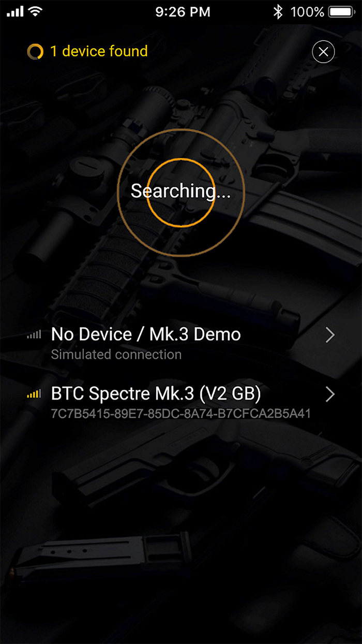Tap the battery icon in status bar
This screenshot has height=644, width=362.
341,11
